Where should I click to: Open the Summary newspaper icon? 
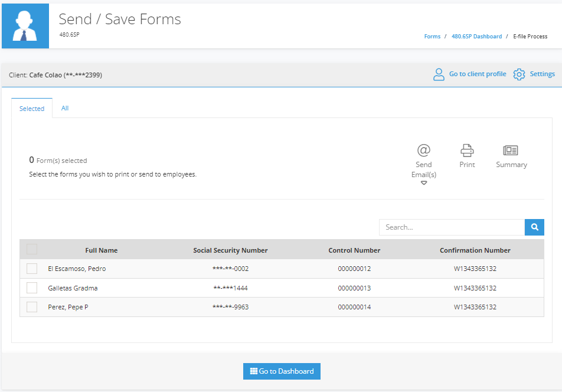[x=511, y=150]
